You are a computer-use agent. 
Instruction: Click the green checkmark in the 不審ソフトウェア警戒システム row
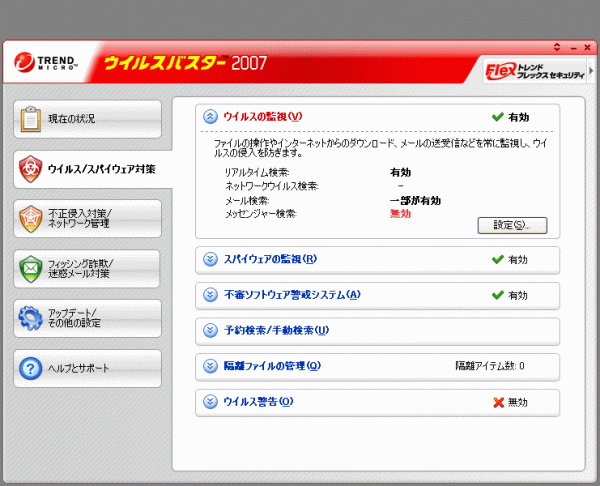[497, 295]
